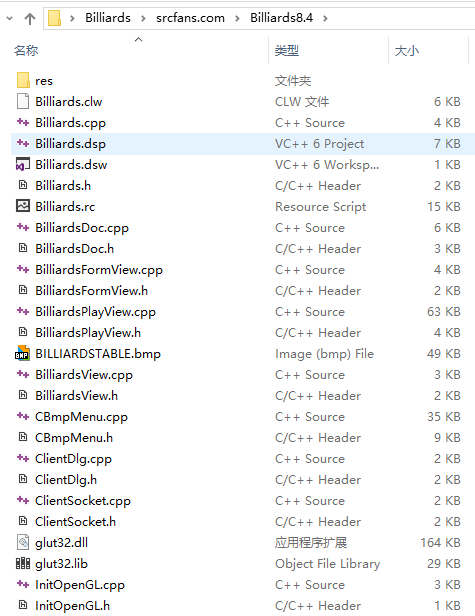Select the InitOpenGL.cpp file name

[80, 585]
